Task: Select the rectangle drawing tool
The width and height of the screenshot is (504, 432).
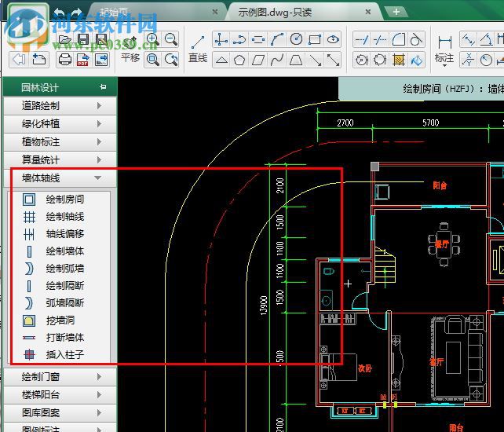Action: 315,39
